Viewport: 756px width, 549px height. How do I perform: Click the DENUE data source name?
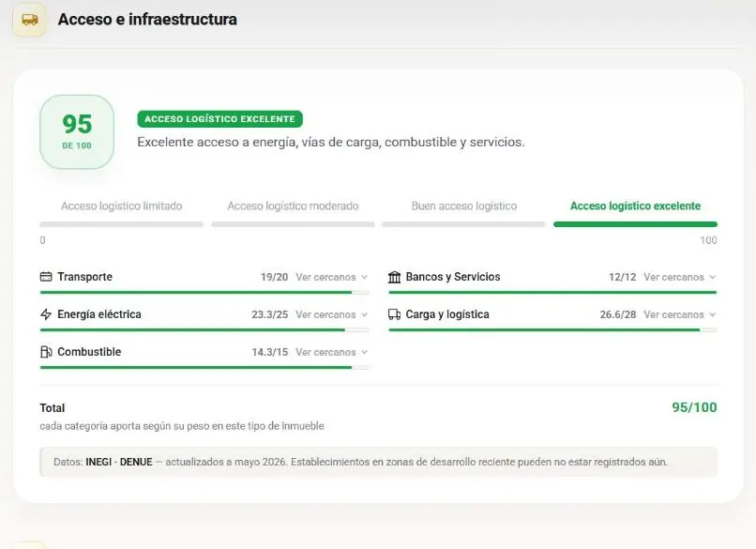click(x=136, y=462)
